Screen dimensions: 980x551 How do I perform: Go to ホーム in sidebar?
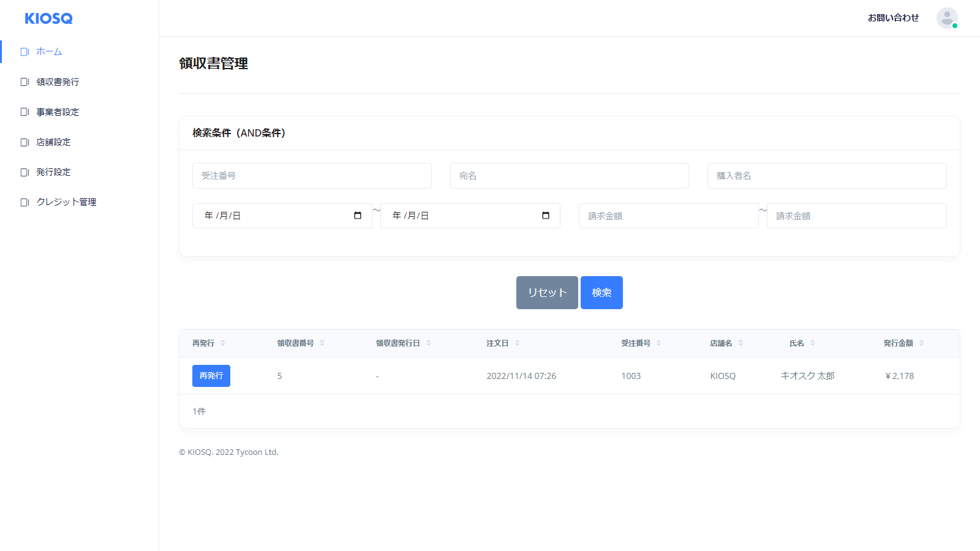[x=49, y=52]
